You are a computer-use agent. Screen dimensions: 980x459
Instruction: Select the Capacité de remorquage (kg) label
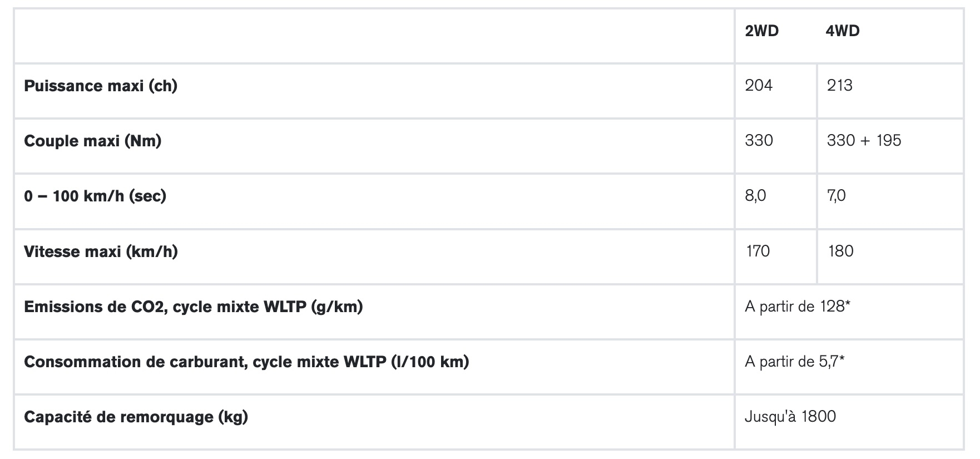pyautogui.click(x=136, y=417)
